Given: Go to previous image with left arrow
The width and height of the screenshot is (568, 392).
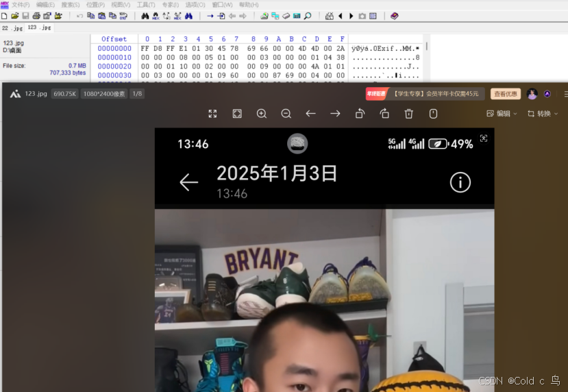Looking at the screenshot, I should [x=311, y=114].
